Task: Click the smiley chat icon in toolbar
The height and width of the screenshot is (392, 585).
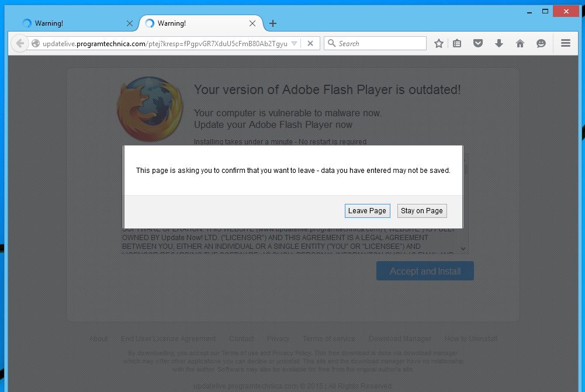Action: pos(541,43)
